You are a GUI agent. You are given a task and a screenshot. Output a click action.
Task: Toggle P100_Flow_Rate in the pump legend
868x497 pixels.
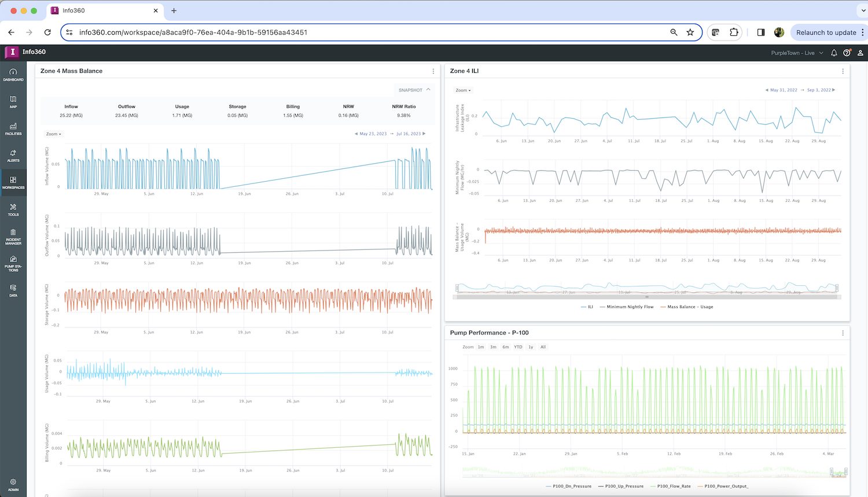[674, 486]
